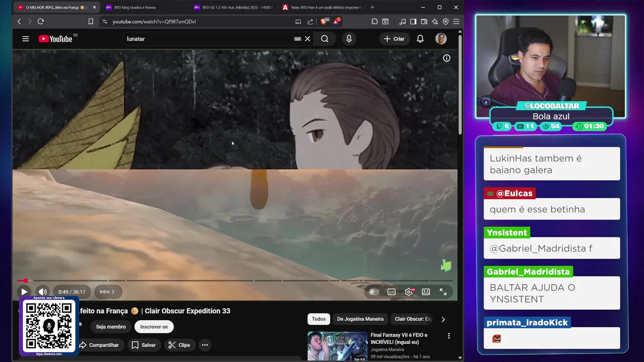Run the YouTube search magnifier button
This screenshot has height=362, width=644.
(325, 39)
